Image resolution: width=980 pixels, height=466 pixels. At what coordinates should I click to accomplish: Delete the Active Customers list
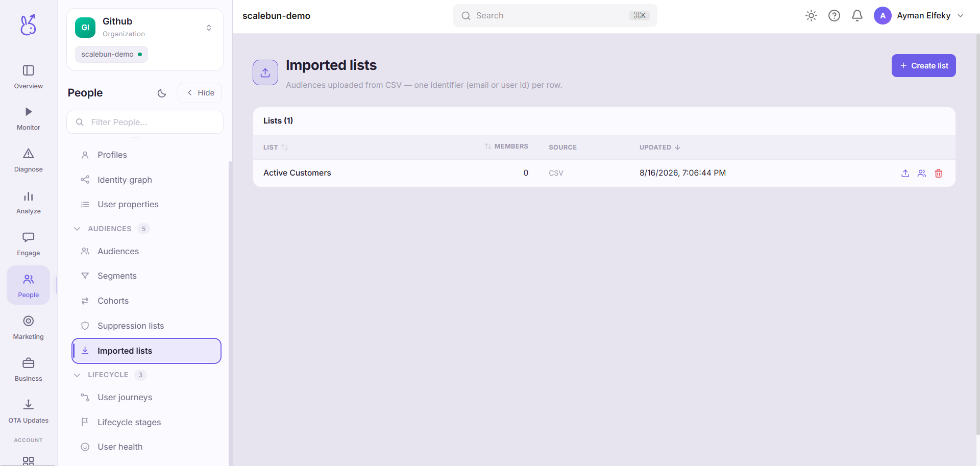click(x=938, y=174)
